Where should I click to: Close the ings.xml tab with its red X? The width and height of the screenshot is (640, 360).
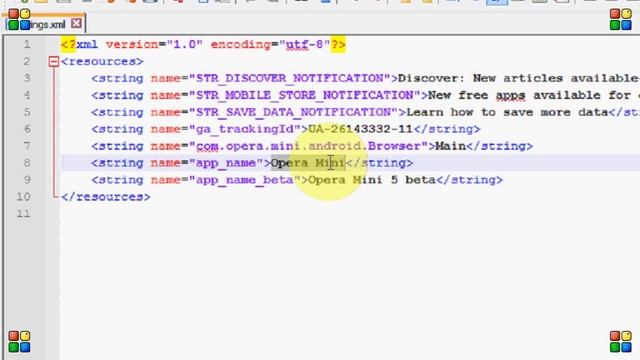point(76,24)
